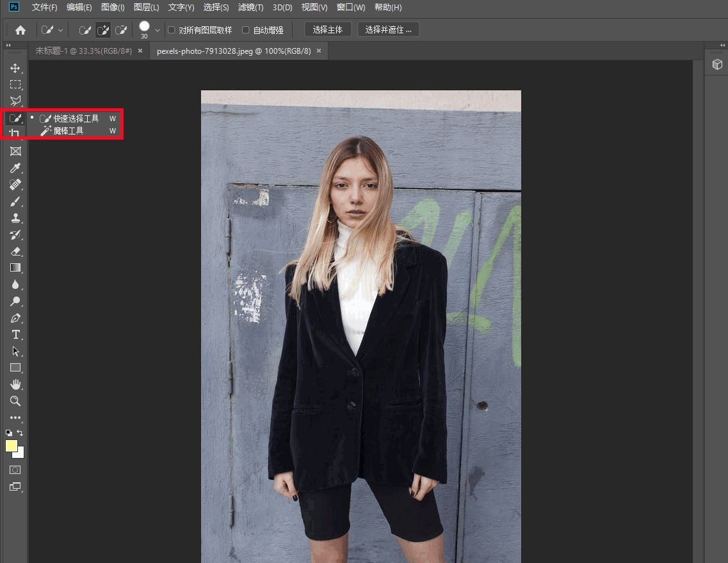This screenshot has height=563, width=728.
Task: Enable 自动增强 option
Action: pyautogui.click(x=245, y=29)
